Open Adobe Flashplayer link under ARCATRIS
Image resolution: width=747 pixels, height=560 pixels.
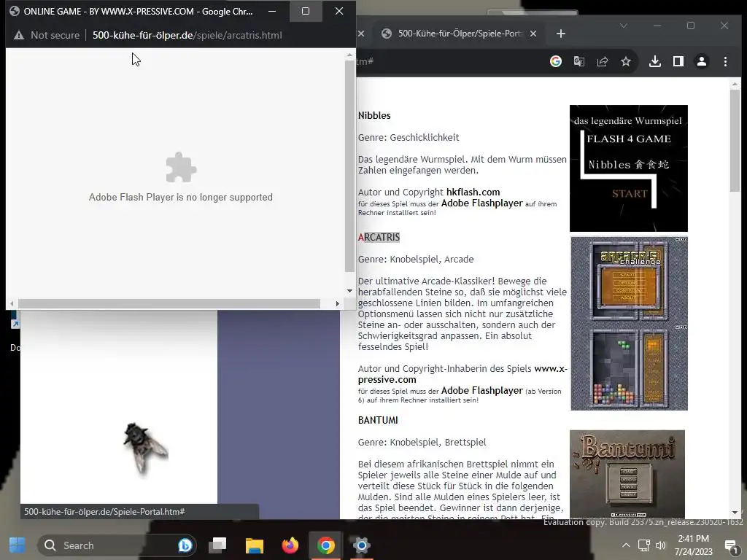click(482, 391)
